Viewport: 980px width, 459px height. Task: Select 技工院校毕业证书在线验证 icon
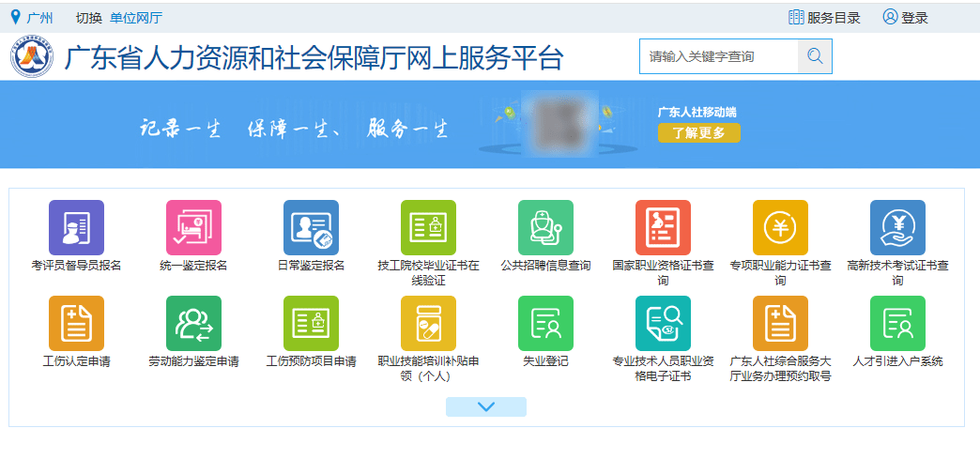tap(428, 228)
